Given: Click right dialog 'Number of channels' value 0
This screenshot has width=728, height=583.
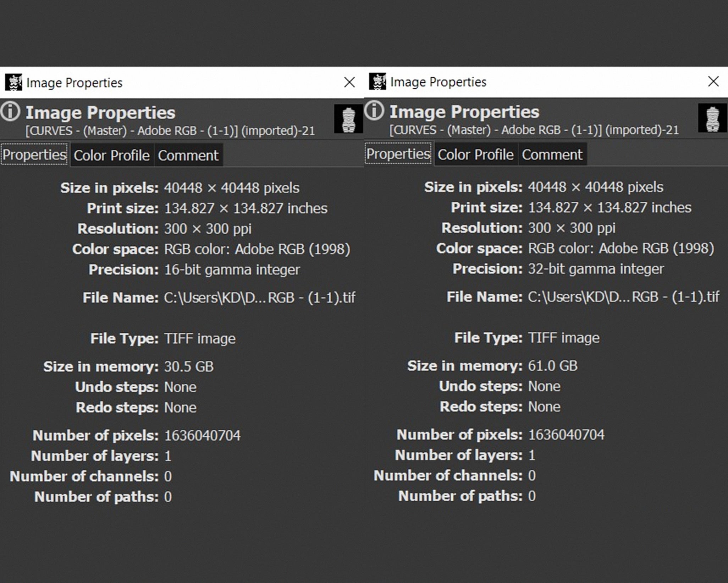Looking at the screenshot, I should click(x=532, y=475).
